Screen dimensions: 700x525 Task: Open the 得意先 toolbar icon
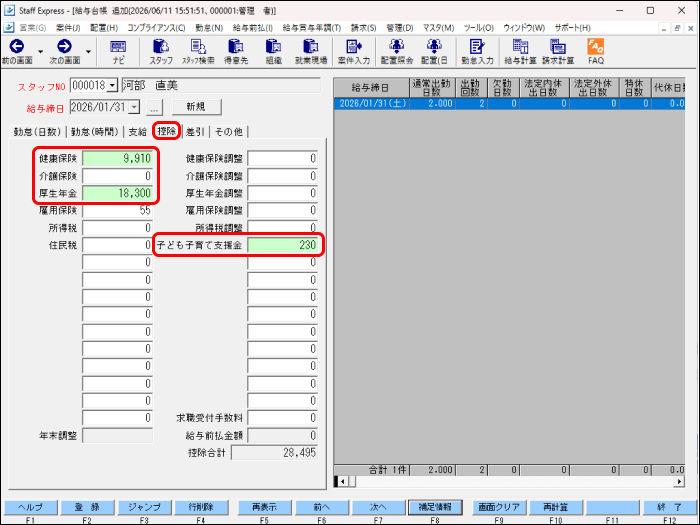click(236, 51)
